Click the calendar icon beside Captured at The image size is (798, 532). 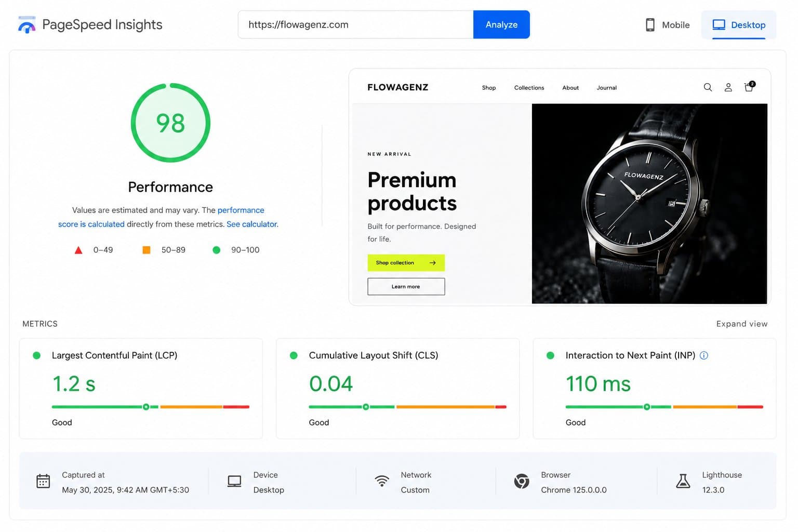pyautogui.click(x=43, y=482)
